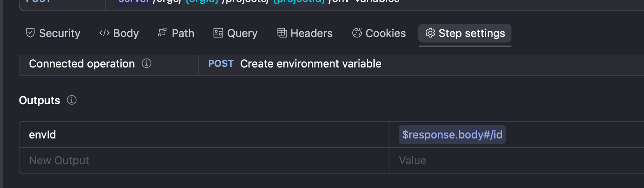Open the Create environment variable operation
Screen dimensions: 644x188
click(311, 64)
